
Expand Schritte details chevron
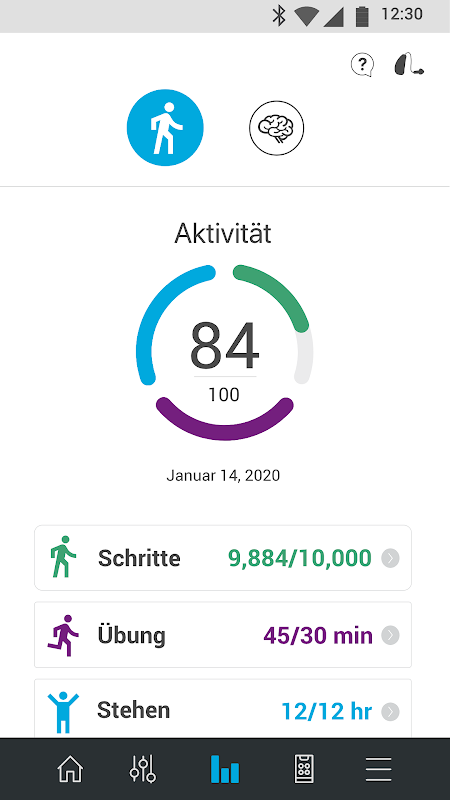390,558
